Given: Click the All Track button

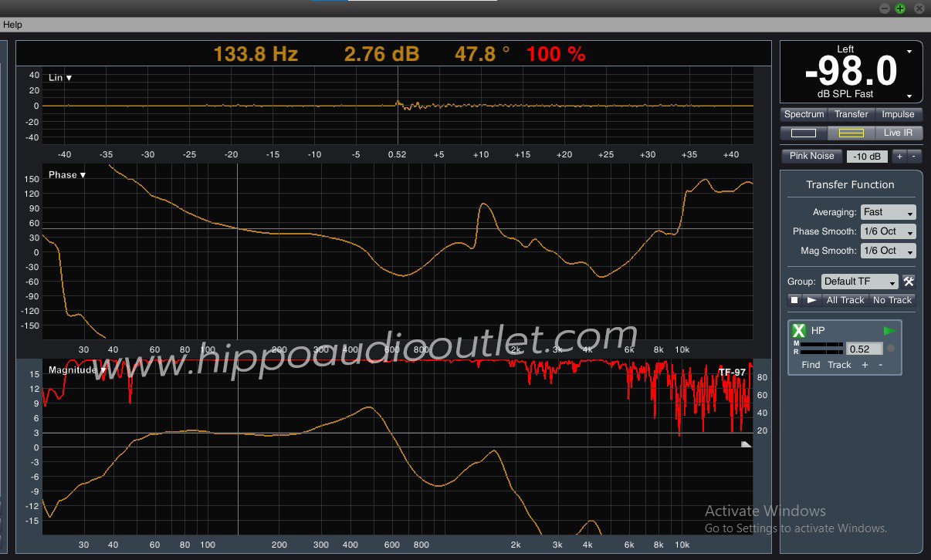Looking at the screenshot, I should [x=845, y=300].
